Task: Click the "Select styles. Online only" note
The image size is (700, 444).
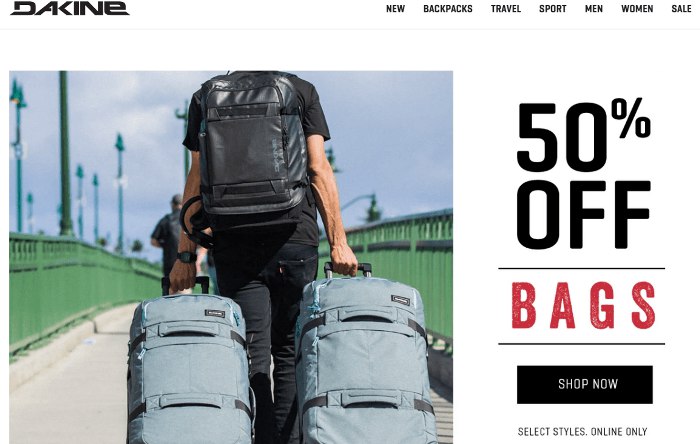Action: (582, 432)
